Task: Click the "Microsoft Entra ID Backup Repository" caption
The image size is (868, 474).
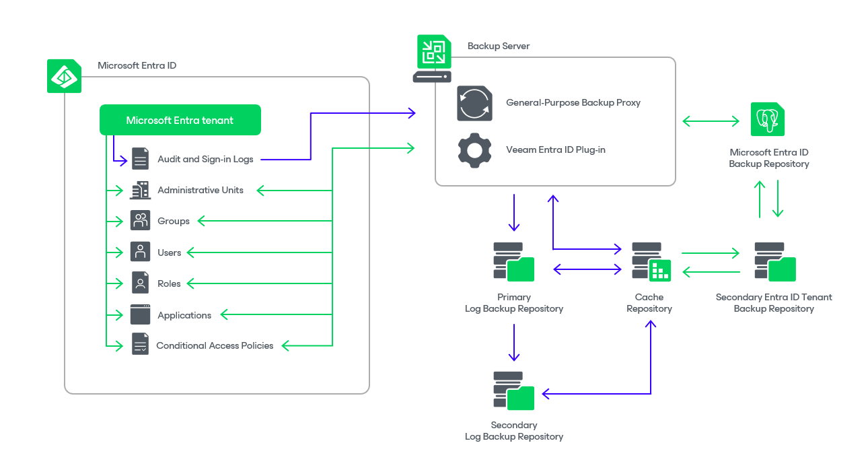Action: pos(769,158)
